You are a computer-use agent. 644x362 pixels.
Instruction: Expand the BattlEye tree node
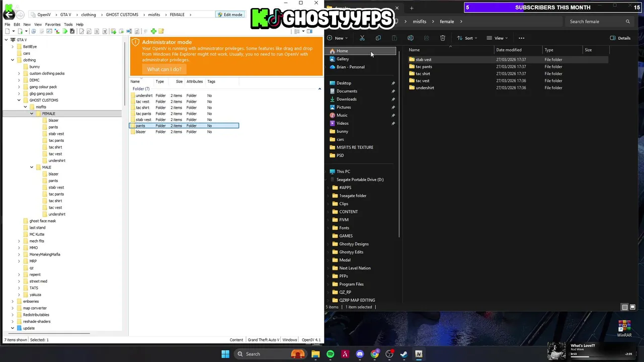(x=13, y=46)
